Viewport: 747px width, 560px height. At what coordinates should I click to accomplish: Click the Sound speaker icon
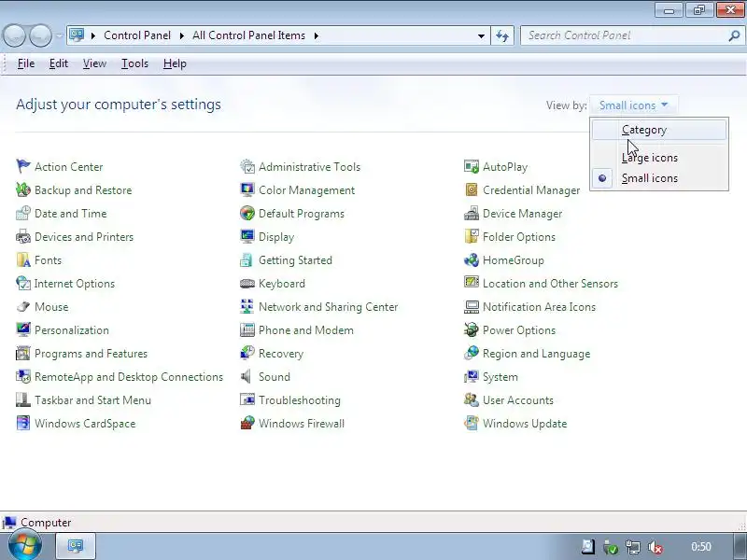click(x=247, y=376)
